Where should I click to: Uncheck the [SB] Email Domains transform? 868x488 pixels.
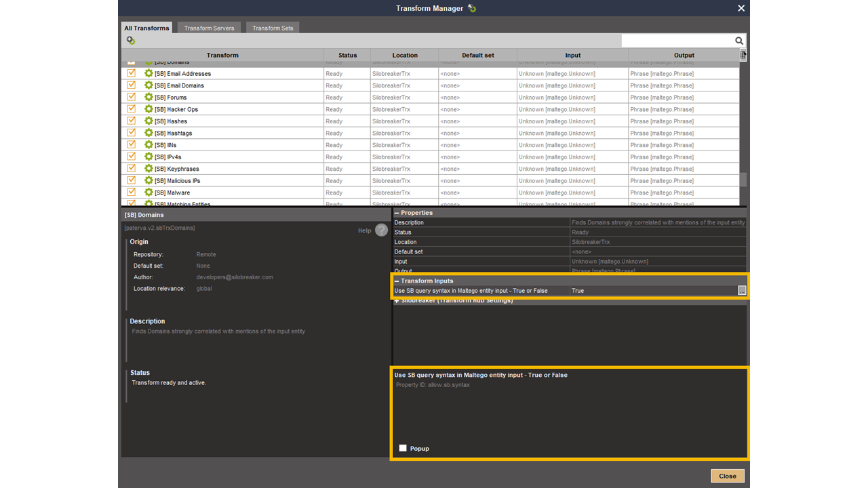pos(132,85)
